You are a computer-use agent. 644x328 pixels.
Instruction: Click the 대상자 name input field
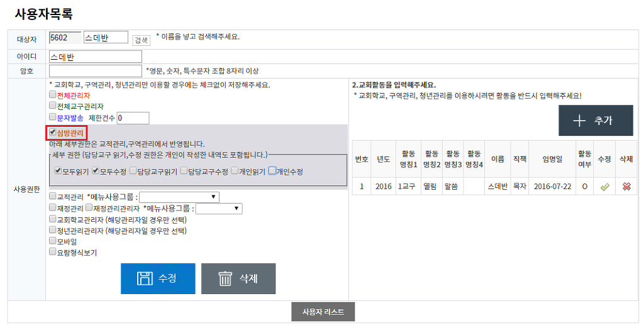[106, 38]
